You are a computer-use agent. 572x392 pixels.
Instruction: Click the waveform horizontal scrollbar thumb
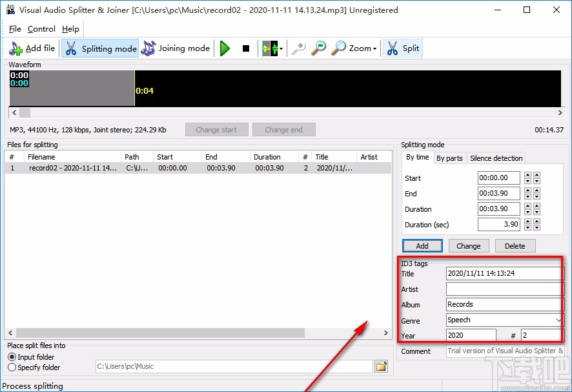pyautogui.click(x=25, y=113)
